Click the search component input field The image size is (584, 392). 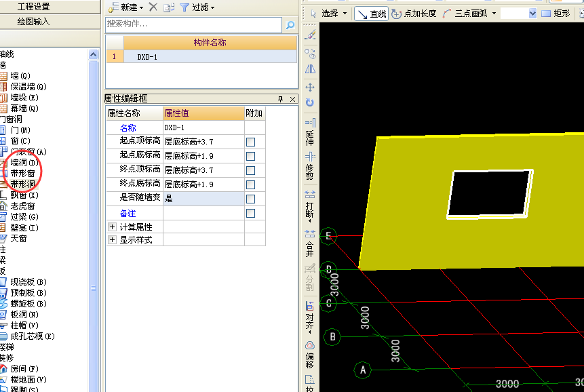[x=193, y=24]
